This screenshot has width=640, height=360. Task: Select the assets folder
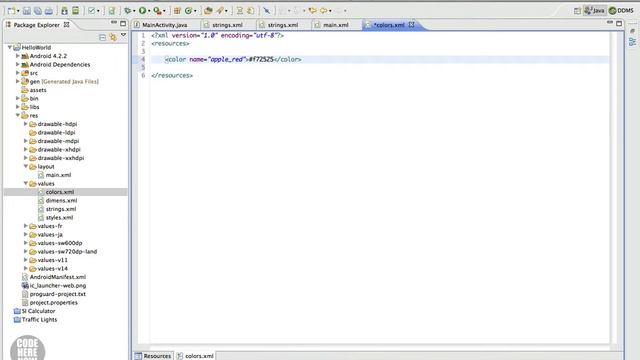[x=38, y=90]
